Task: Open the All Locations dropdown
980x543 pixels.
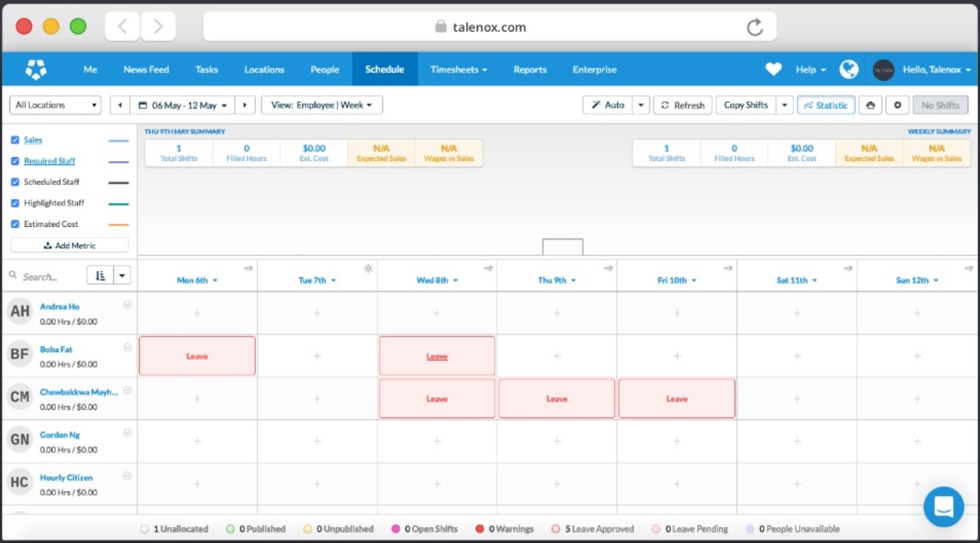Action: (x=56, y=105)
